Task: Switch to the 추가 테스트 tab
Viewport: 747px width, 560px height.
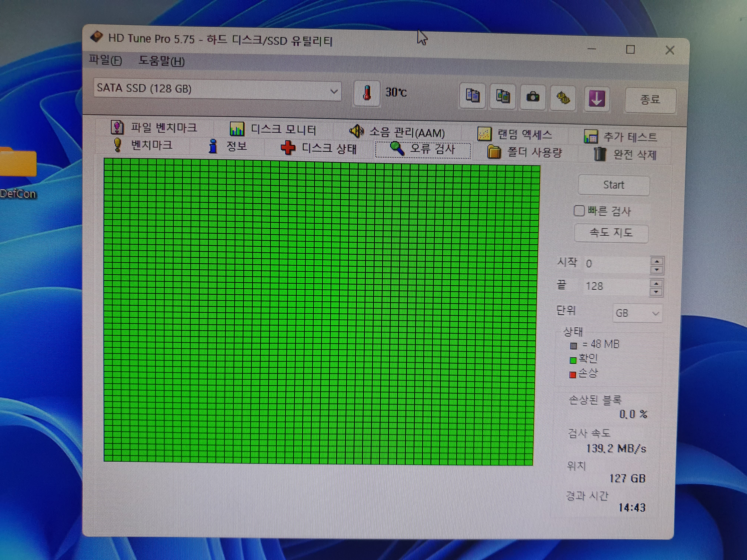Action: (621, 137)
